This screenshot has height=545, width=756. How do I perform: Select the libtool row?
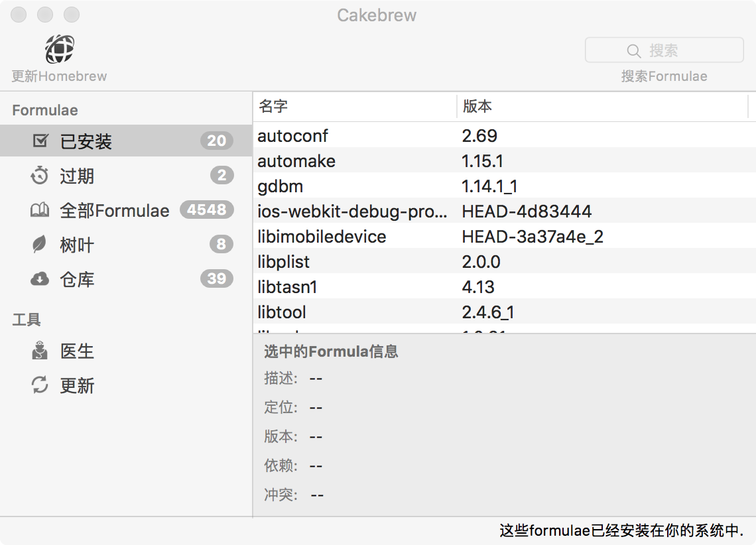504,312
